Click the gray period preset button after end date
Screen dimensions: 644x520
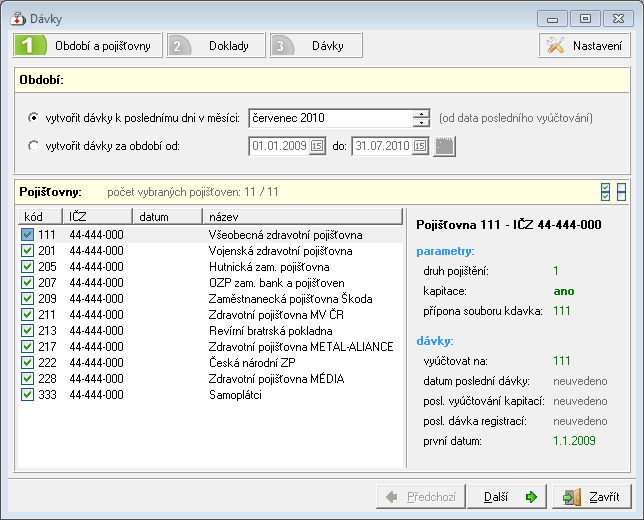(x=444, y=146)
